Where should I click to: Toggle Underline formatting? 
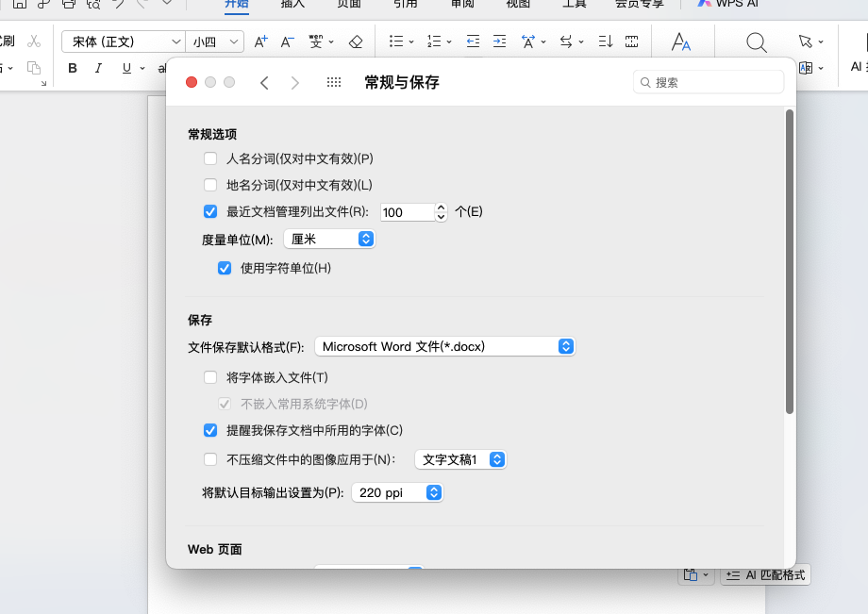point(126,68)
